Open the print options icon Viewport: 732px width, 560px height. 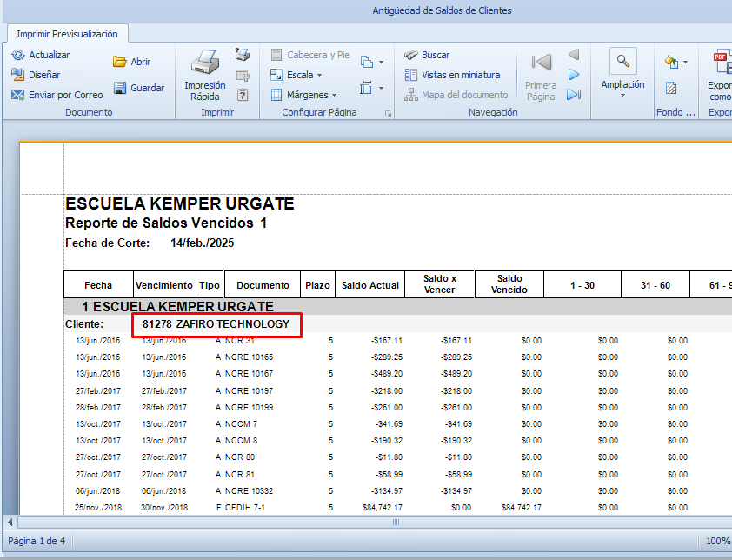click(243, 75)
